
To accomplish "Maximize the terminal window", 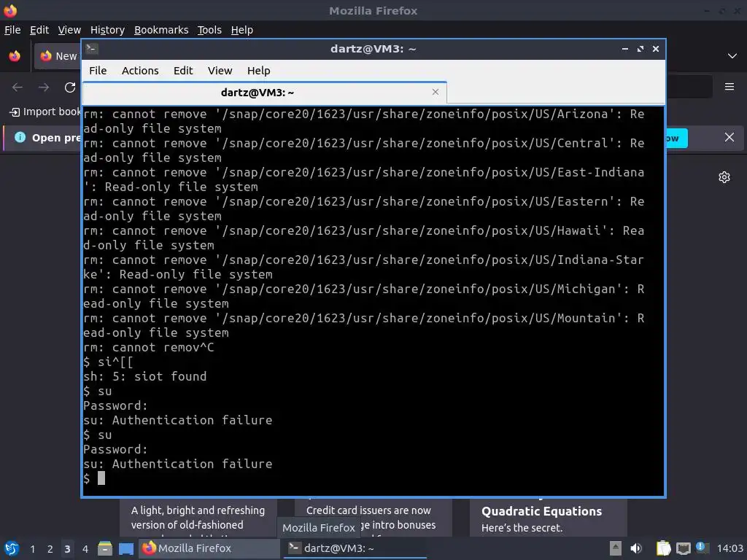I will pyautogui.click(x=640, y=49).
